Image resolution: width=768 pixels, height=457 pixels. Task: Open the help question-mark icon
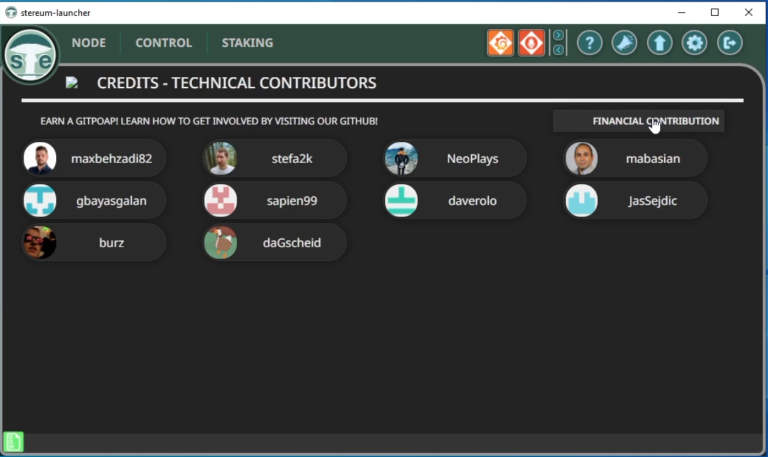tap(589, 43)
